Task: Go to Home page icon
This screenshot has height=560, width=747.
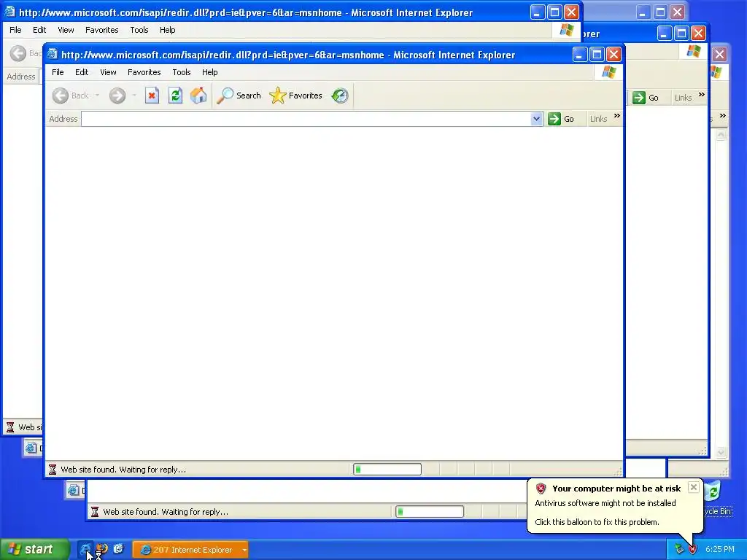Action: [198, 96]
